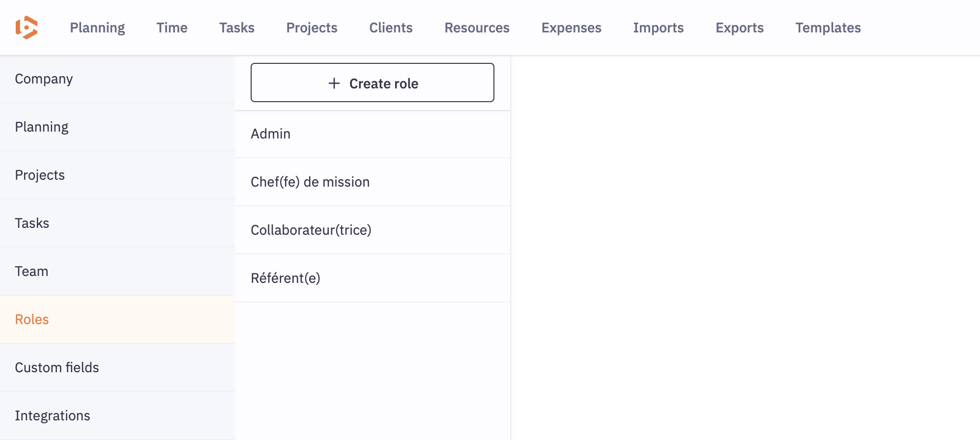Go to Integrations in the sidebar
Image resolution: width=980 pixels, height=440 pixels.
pyautogui.click(x=53, y=416)
